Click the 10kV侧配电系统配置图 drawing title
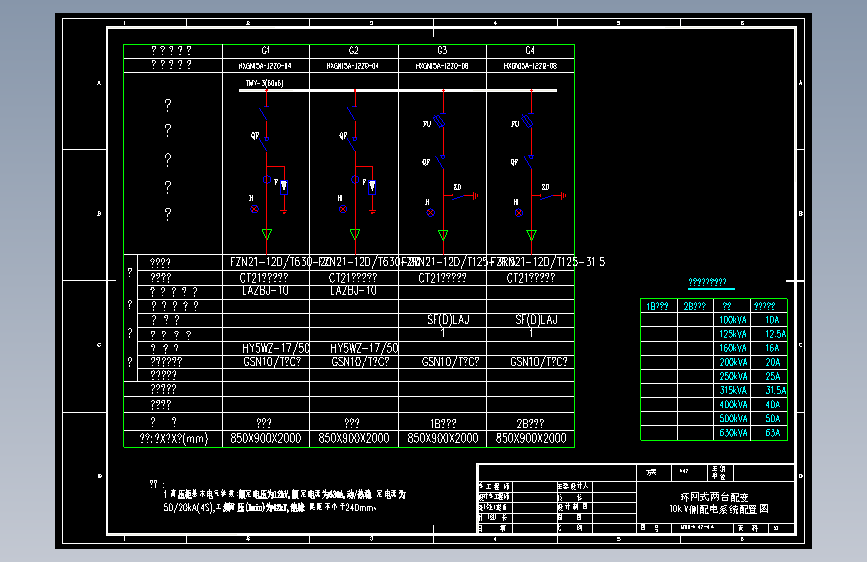 pyautogui.click(x=719, y=509)
